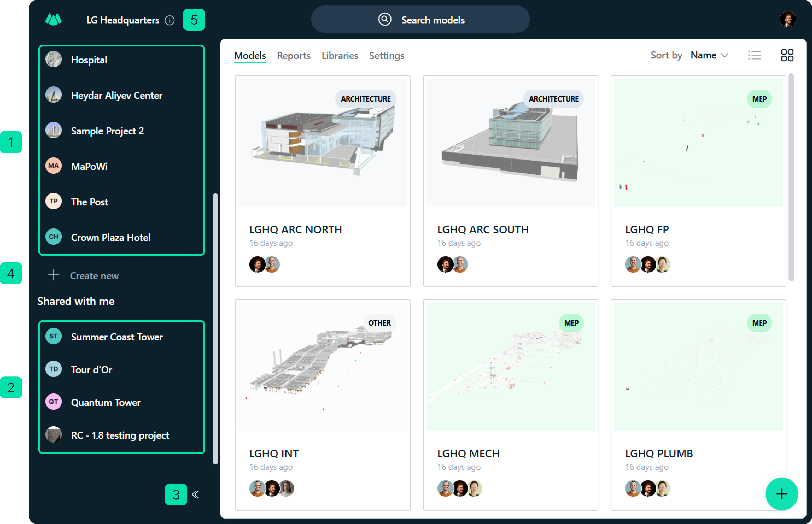Click ARCHITECTURE tag on LGHQ ARC NORTH
This screenshot has height=524, width=812.
coord(366,99)
